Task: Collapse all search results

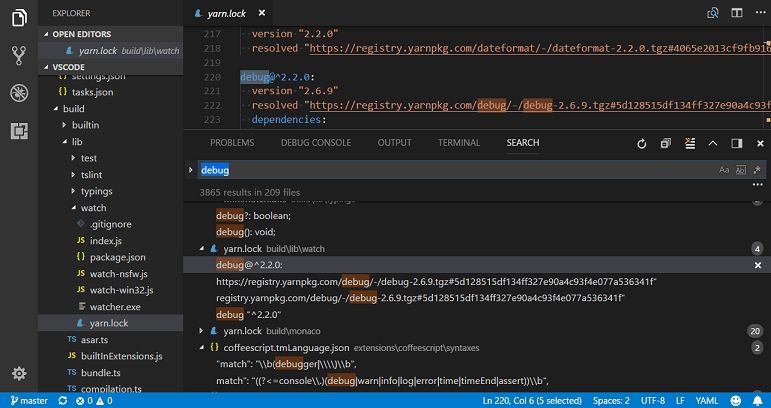Action: click(665, 144)
